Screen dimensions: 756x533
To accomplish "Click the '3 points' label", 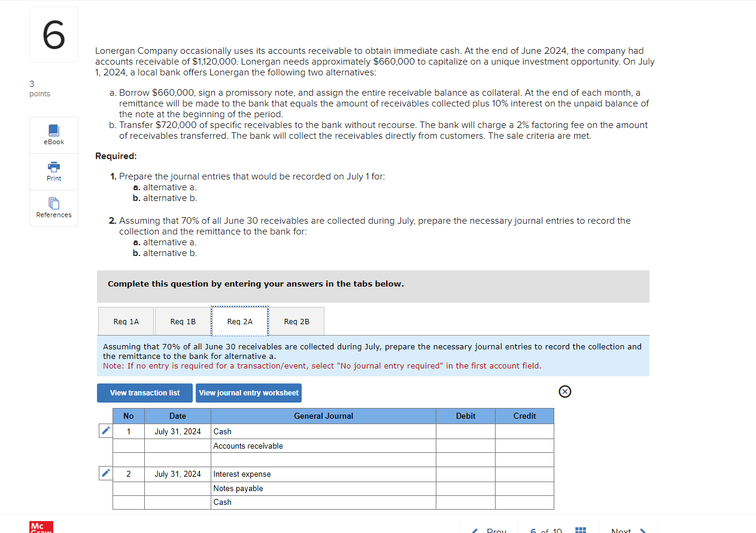I will pyautogui.click(x=40, y=89).
